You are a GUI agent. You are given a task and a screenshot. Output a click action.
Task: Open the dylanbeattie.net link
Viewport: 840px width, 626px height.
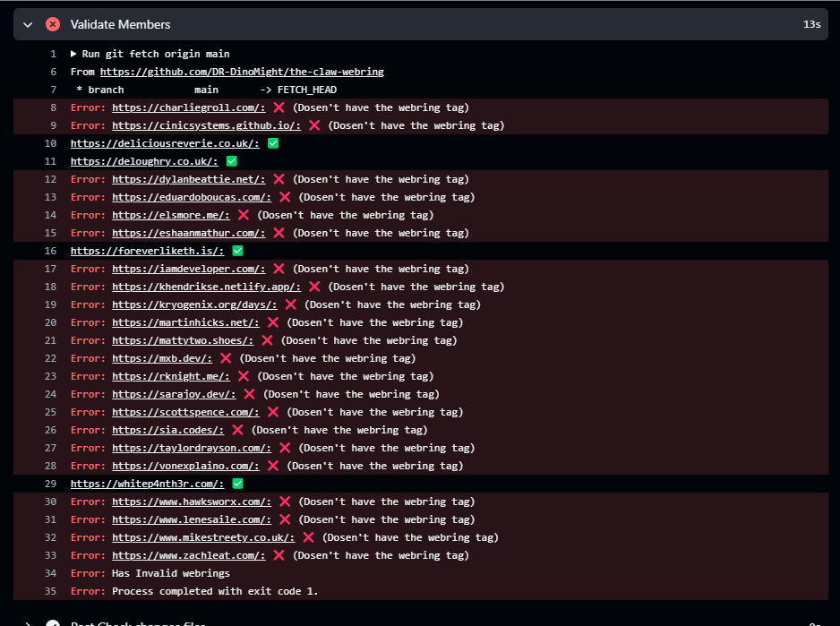[189, 179]
